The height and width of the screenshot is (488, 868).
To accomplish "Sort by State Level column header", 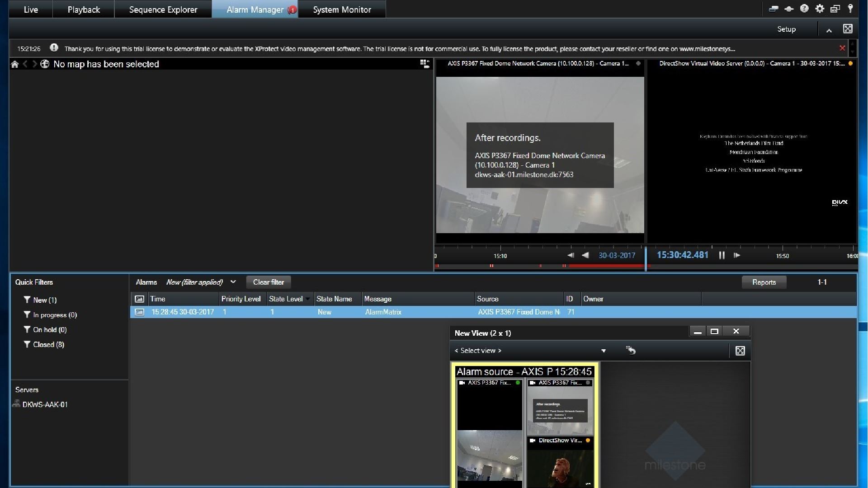I will [290, 299].
